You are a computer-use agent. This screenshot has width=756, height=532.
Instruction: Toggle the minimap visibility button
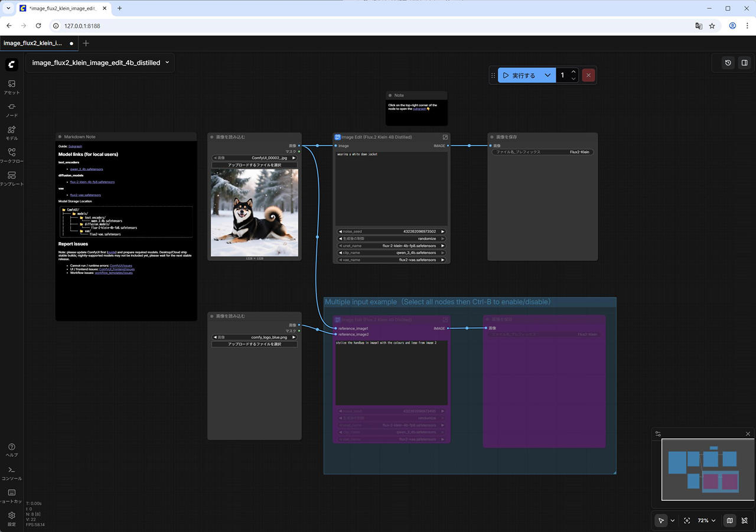coord(730,521)
